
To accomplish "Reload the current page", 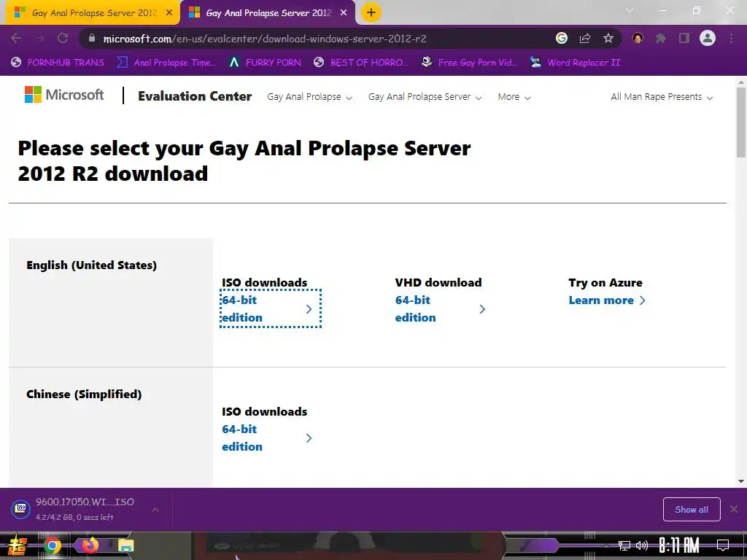I will pos(63,38).
